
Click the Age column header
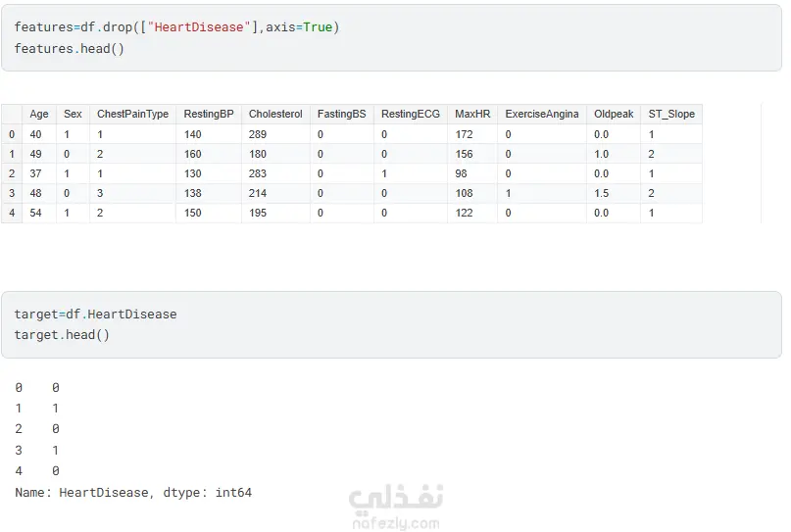[39, 114]
